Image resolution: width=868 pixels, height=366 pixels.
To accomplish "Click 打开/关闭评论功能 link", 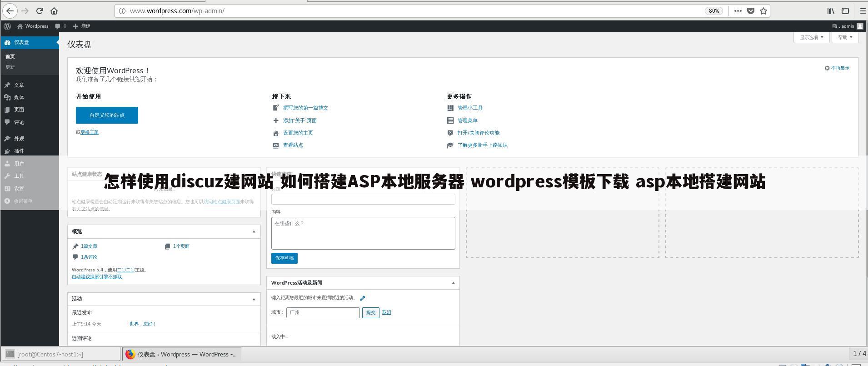I will (479, 133).
